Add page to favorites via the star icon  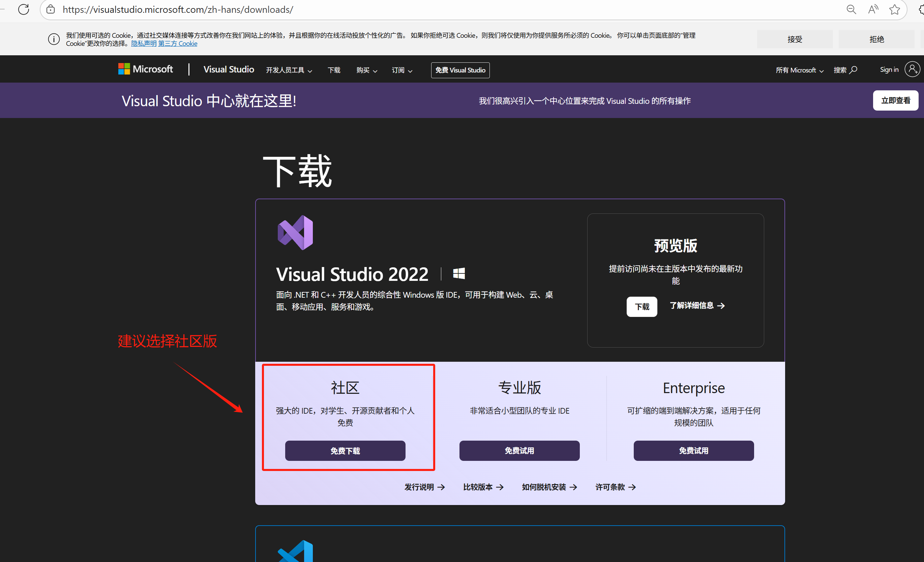895,9
